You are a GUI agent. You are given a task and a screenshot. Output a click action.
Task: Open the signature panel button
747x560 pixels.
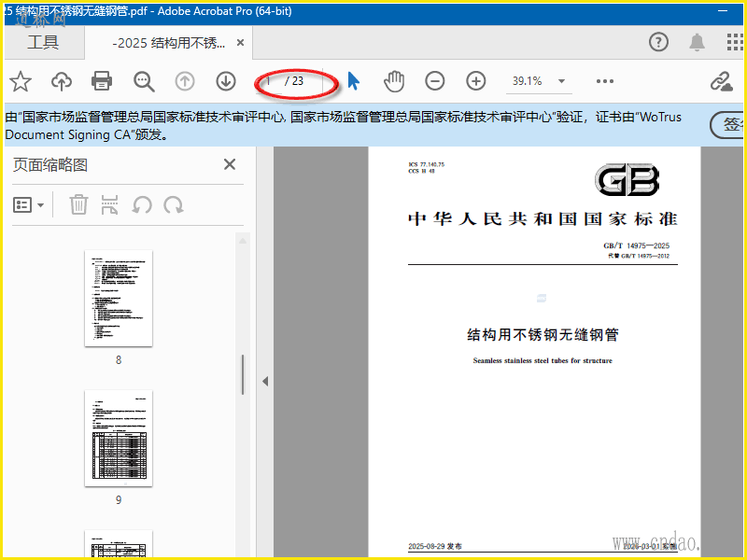click(x=728, y=125)
